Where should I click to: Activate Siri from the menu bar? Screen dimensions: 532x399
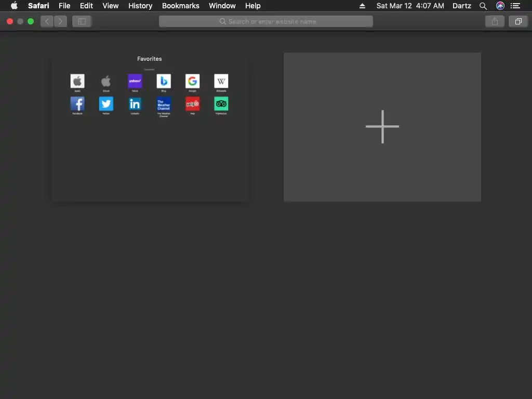tap(500, 6)
